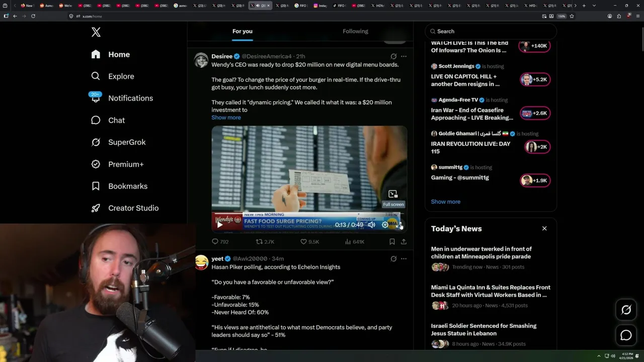
Task: Reset the 150% zoom indicator
Action: 561,16
